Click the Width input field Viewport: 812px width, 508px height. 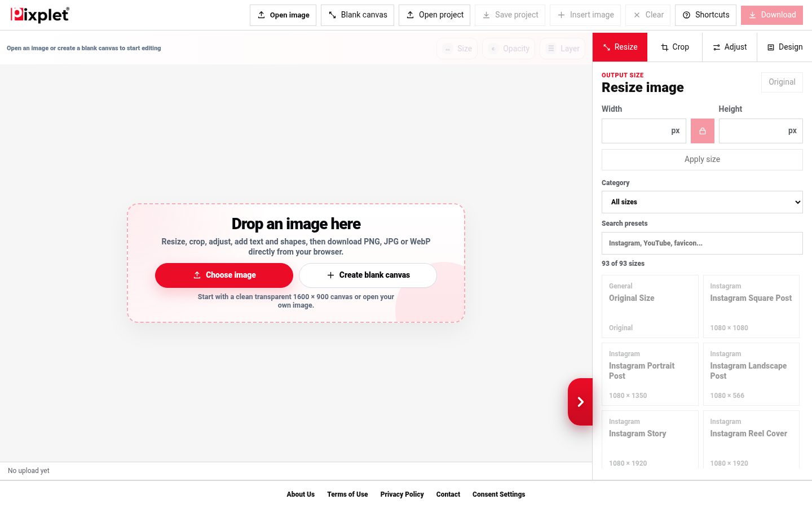click(x=644, y=131)
